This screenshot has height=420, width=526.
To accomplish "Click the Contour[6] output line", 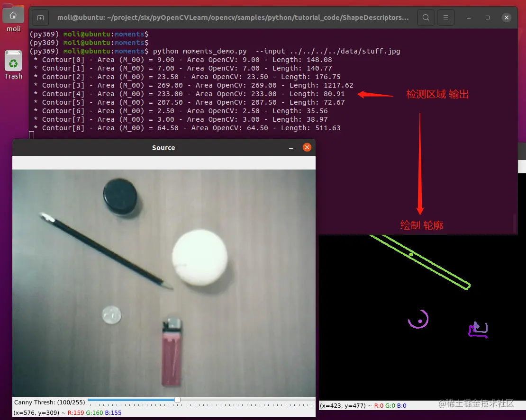I will pyautogui.click(x=181, y=111).
